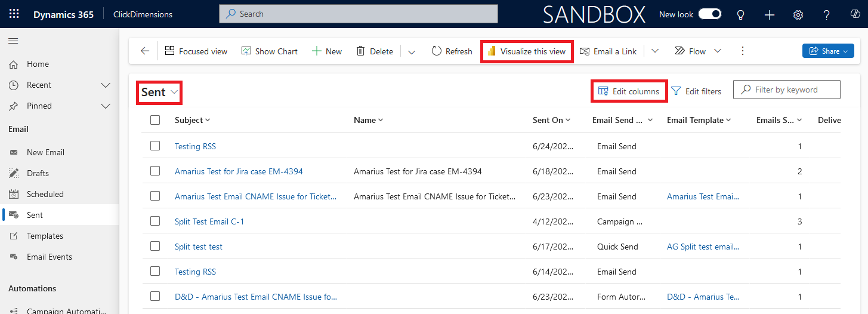Open the Amarius Test Emai... template link
868x314 pixels.
pyautogui.click(x=703, y=196)
